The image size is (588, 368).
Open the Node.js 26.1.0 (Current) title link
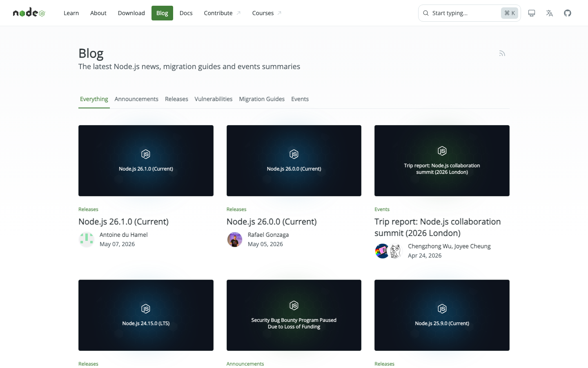123,222
